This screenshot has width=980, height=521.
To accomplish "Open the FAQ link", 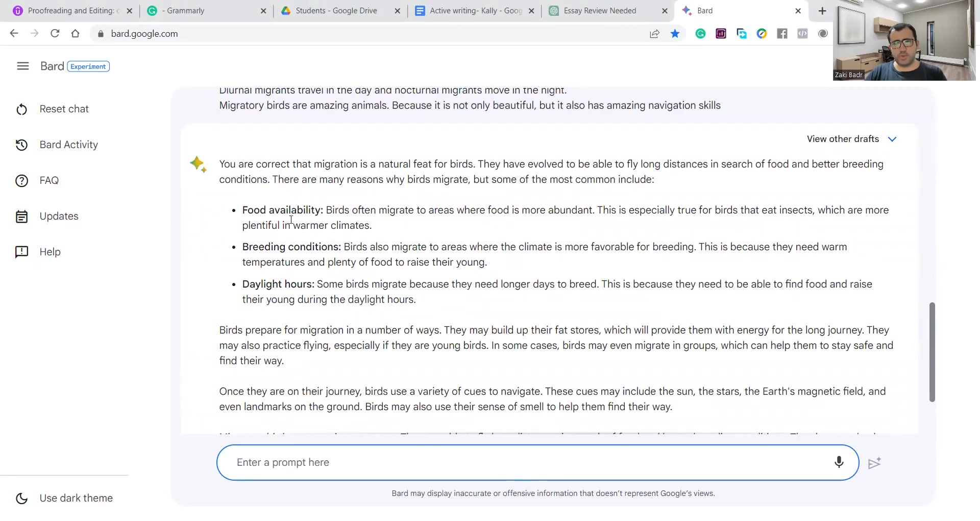I will coord(49,181).
